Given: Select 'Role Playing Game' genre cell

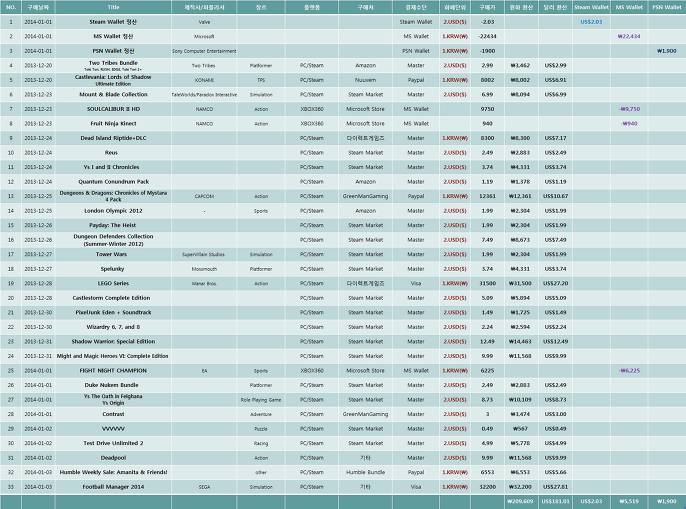Looking at the screenshot, I should click(x=261, y=400).
